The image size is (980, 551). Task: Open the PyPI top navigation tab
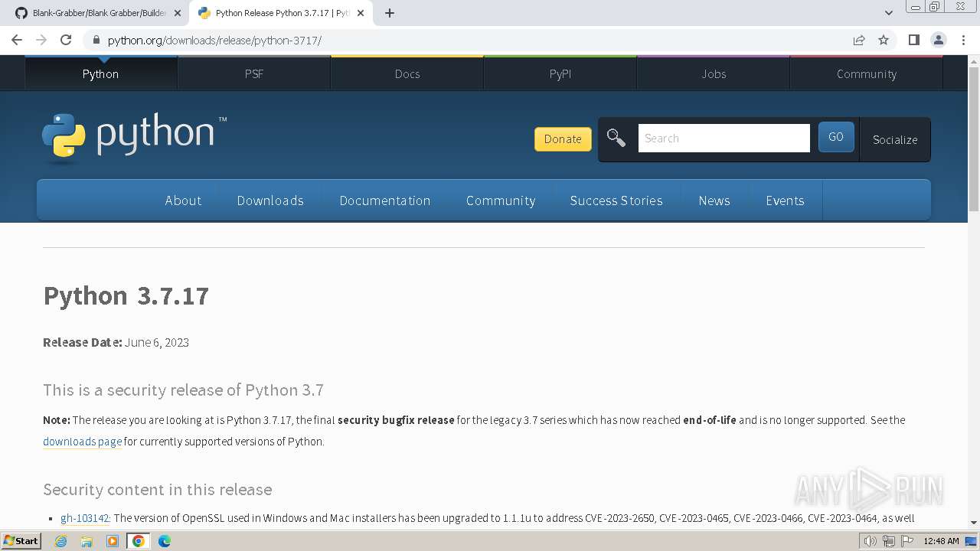560,73
